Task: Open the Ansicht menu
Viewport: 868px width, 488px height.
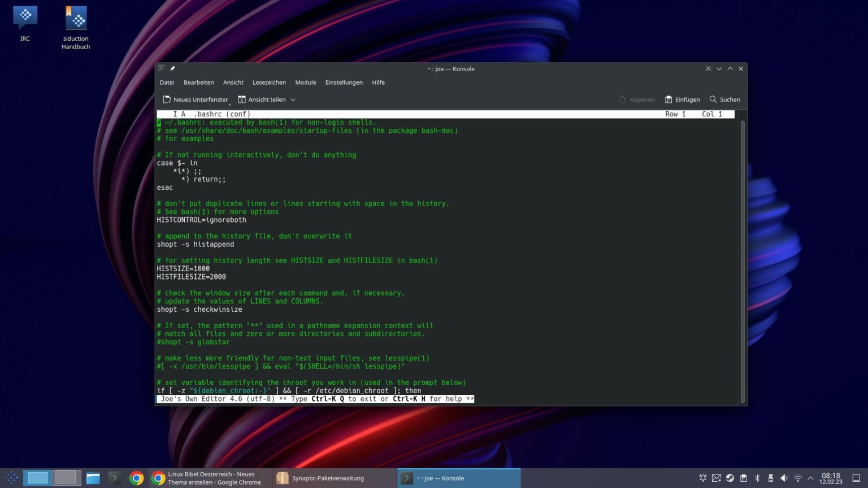Action: pyautogui.click(x=233, y=82)
